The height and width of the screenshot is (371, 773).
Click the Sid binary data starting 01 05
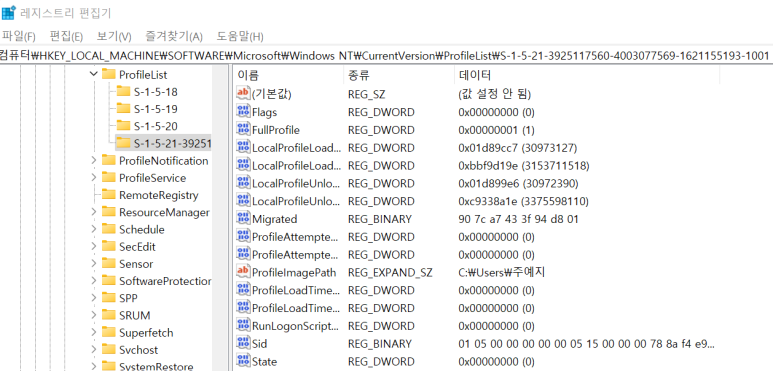coord(586,343)
